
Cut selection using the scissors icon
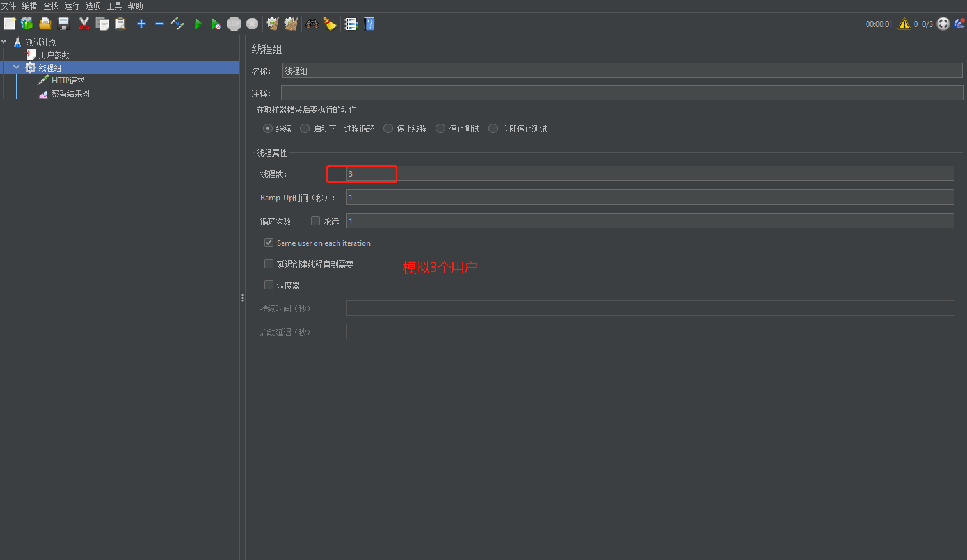84,24
